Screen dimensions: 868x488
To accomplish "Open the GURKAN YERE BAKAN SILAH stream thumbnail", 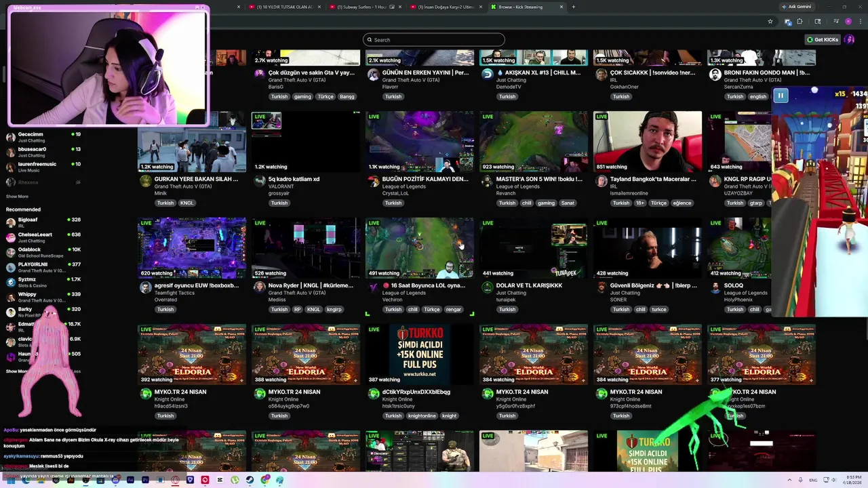I will coord(192,142).
